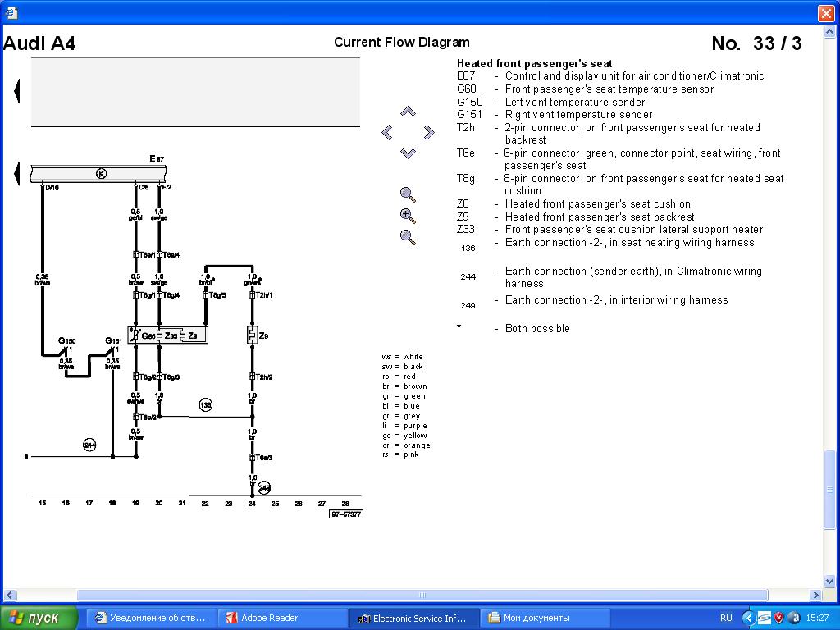This screenshot has width=840, height=630.
Task: Click the vertical scrollbar thumb
Action: [x=830, y=490]
